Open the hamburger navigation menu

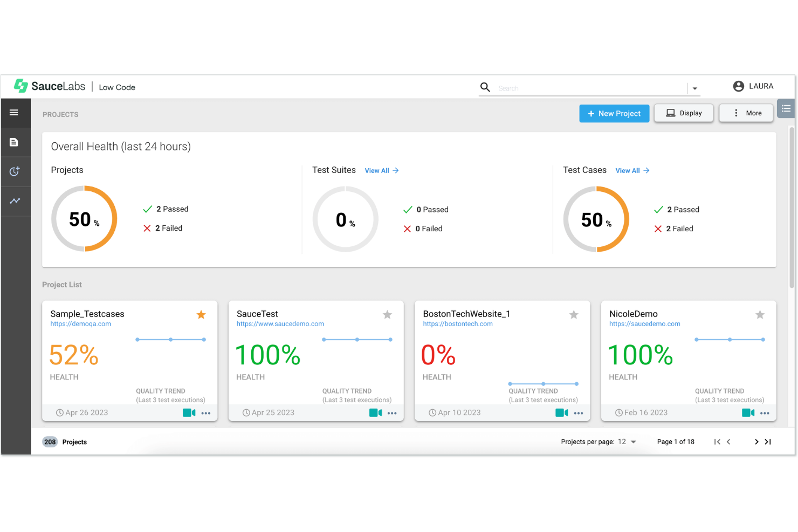(14, 112)
